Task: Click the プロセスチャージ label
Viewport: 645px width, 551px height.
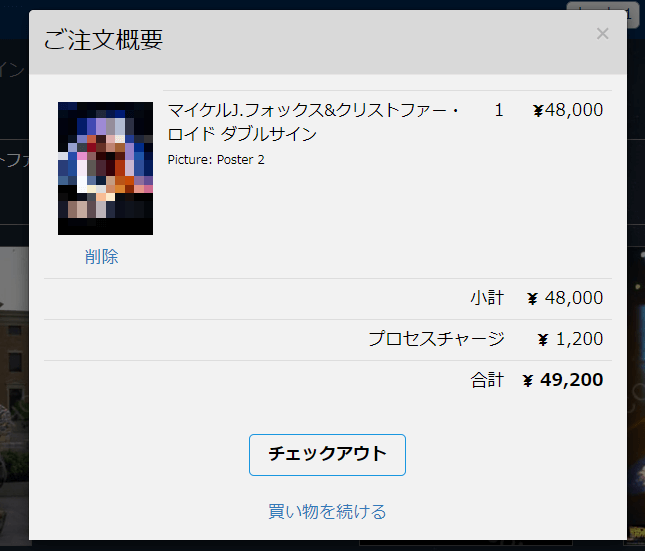Action: click(436, 339)
